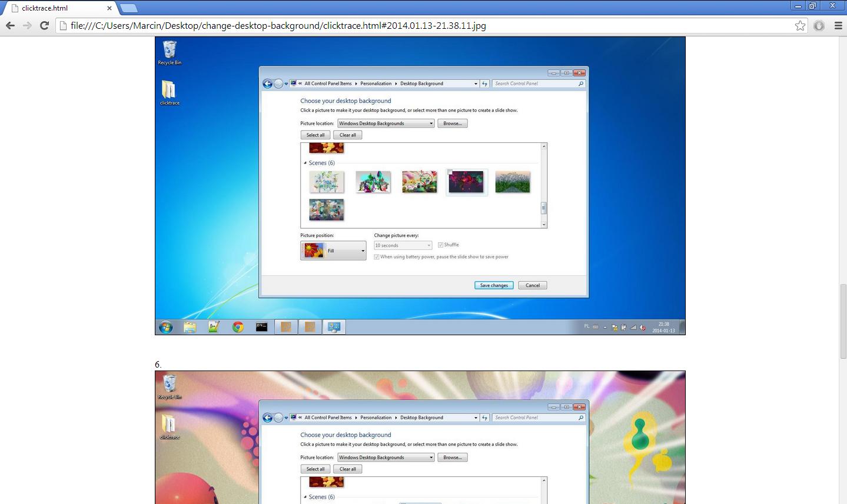Open Picture position Fill dropdown
The image size is (847, 504).
coord(333,251)
